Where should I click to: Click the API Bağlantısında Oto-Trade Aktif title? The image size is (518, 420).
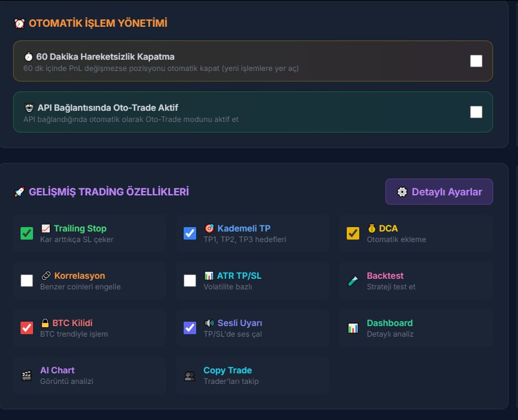point(108,108)
